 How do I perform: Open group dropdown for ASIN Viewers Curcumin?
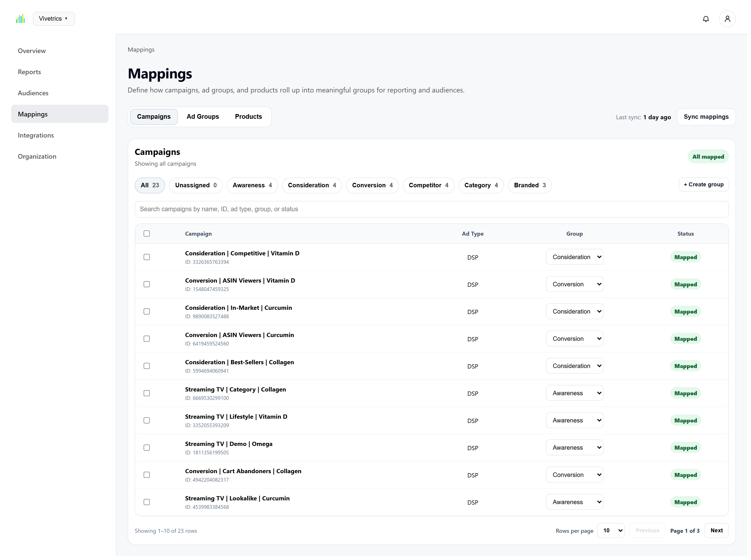pos(575,339)
